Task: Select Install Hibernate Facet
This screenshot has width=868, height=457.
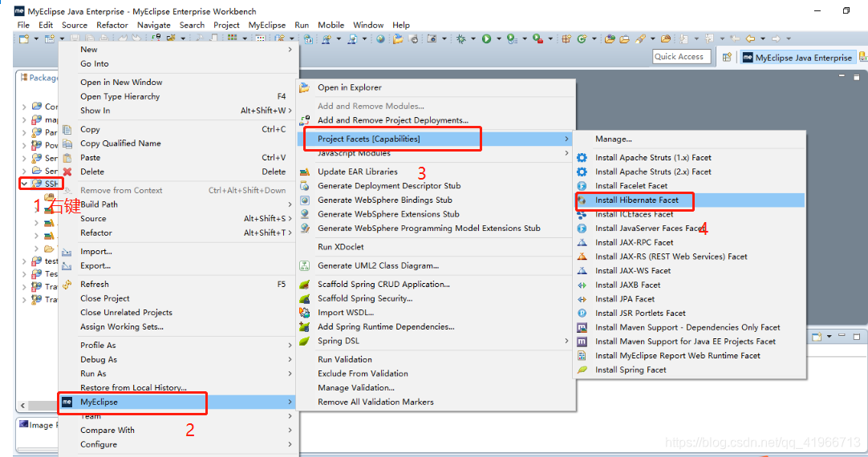Action: pos(690,200)
